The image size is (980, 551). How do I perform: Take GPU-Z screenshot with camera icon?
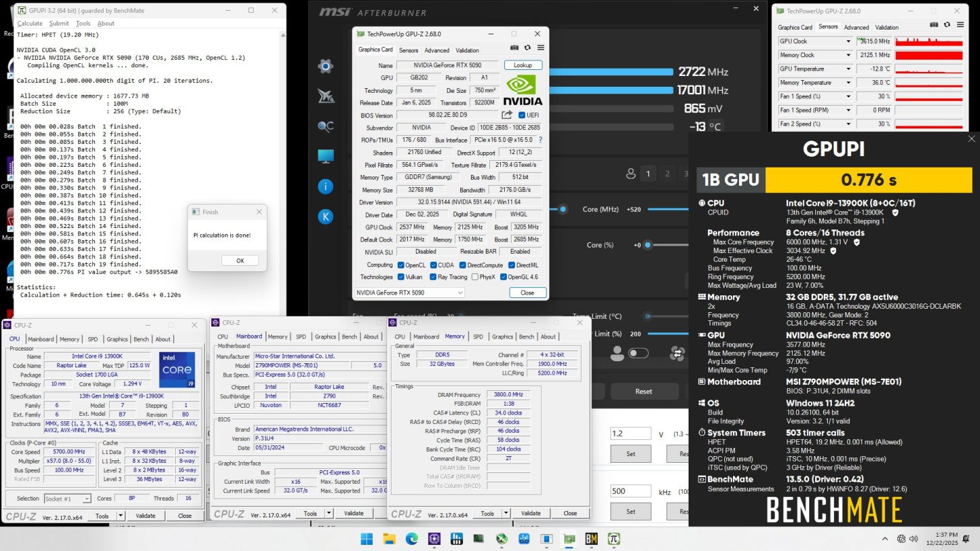click(514, 48)
